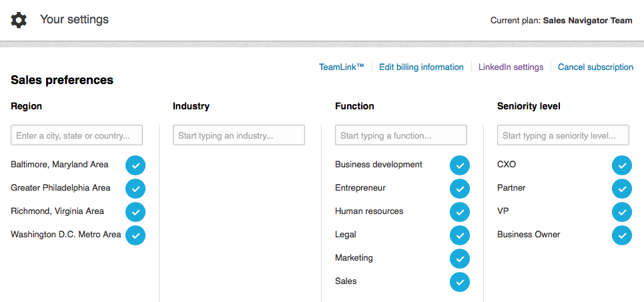Click the settings gear icon
The height and width of the screenshot is (302, 644).
(x=19, y=20)
